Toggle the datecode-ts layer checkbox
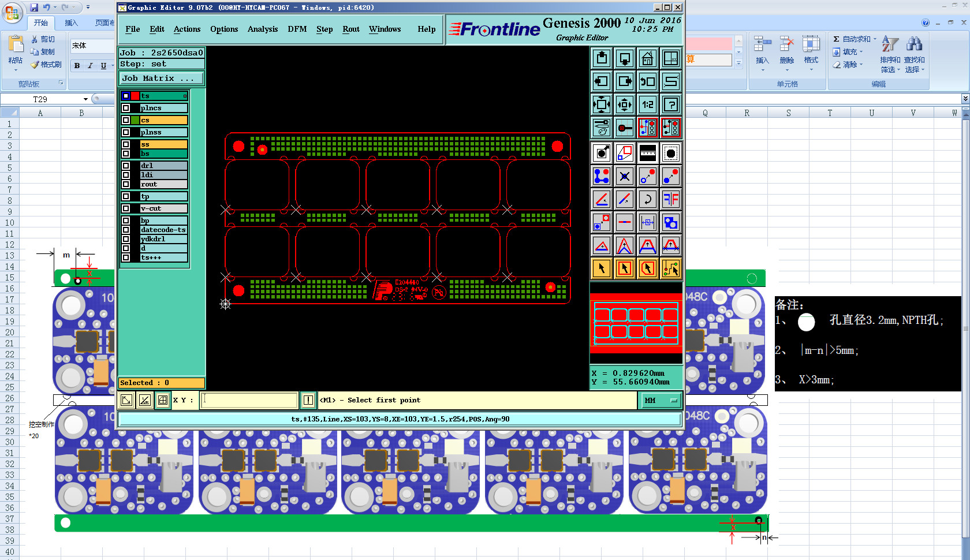 click(126, 230)
